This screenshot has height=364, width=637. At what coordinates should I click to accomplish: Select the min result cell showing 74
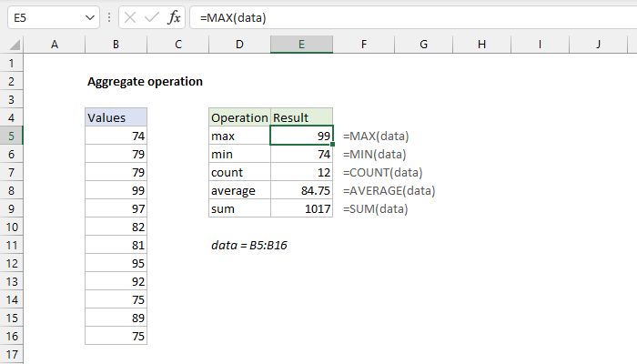(301, 154)
